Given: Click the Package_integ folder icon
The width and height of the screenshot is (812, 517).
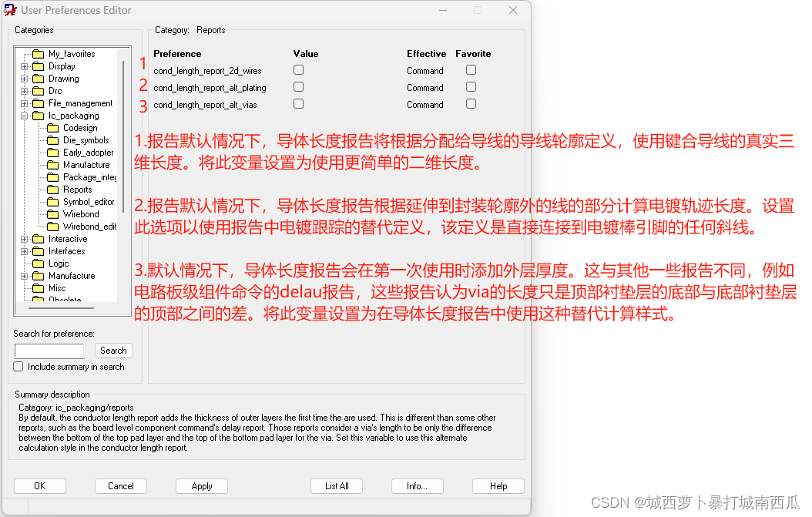Looking at the screenshot, I should (x=53, y=177).
